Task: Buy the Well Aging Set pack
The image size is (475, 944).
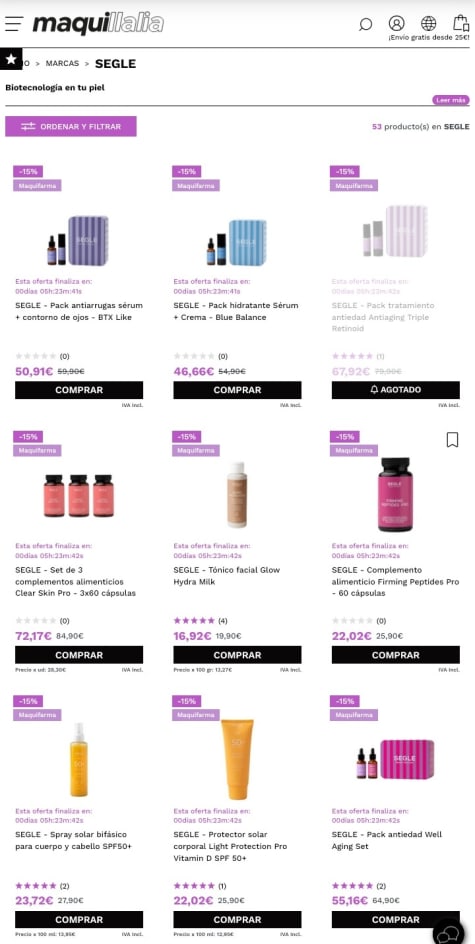Action: 396,919
